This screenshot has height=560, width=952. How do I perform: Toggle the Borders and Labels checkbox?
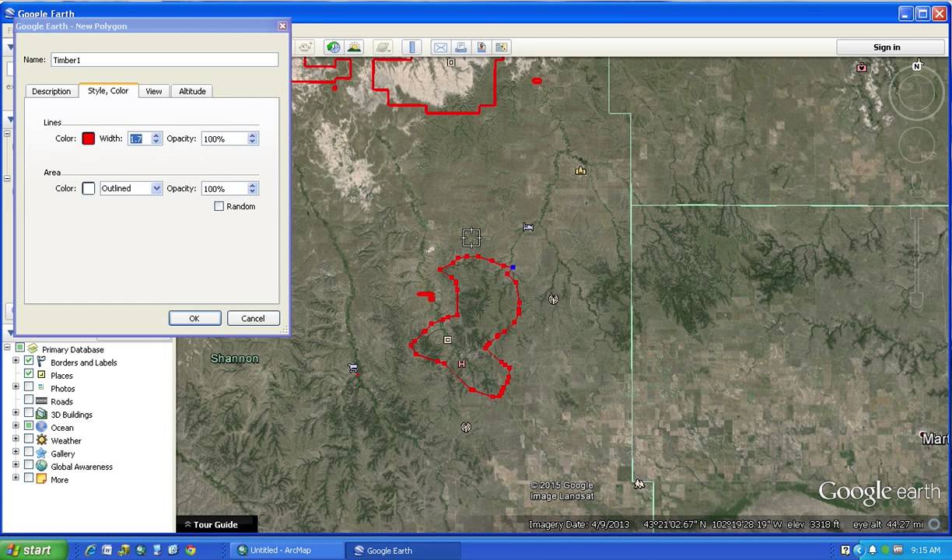coord(29,362)
